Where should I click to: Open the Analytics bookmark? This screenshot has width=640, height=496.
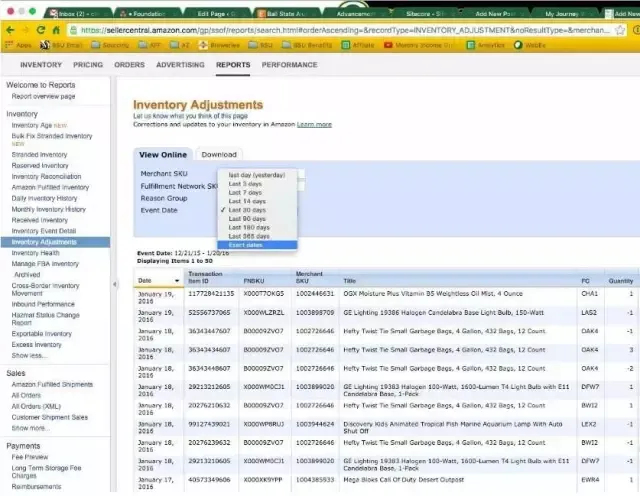coord(485,45)
